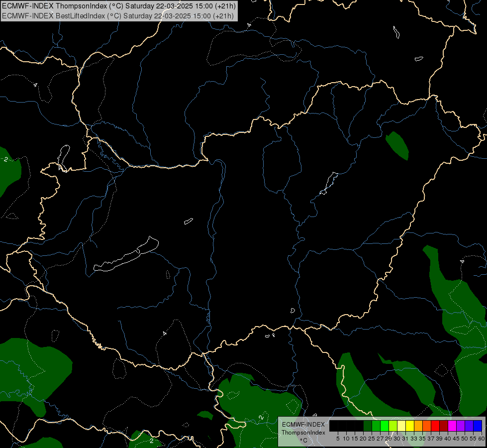Click the legend tick value 31

pyautogui.click(x=405, y=439)
